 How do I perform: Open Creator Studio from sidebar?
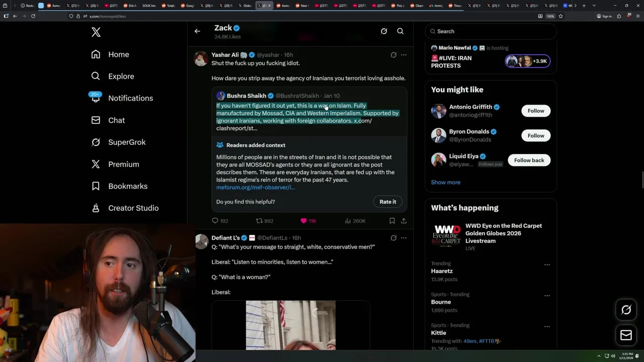(x=125, y=208)
